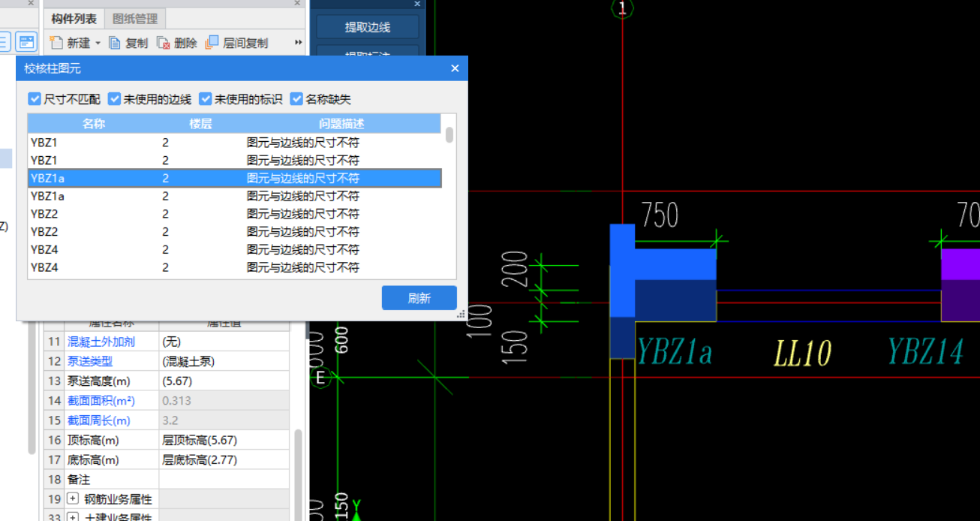Click the 提取边线 button

tap(368, 28)
